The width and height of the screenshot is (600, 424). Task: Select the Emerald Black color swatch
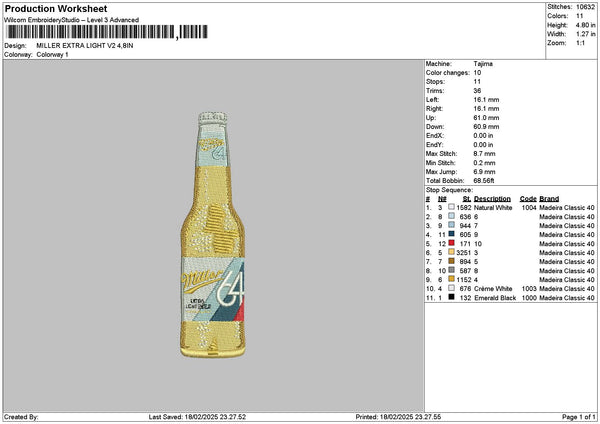pyautogui.click(x=452, y=297)
